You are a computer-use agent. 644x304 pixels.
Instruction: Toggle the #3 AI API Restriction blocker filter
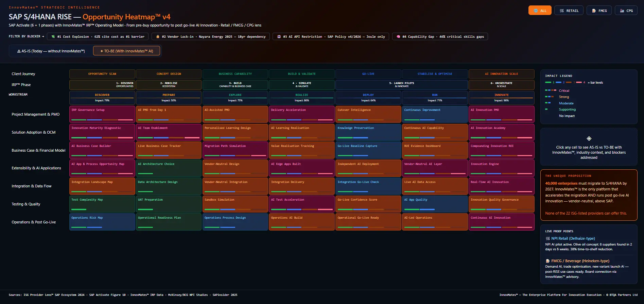point(331,36)
